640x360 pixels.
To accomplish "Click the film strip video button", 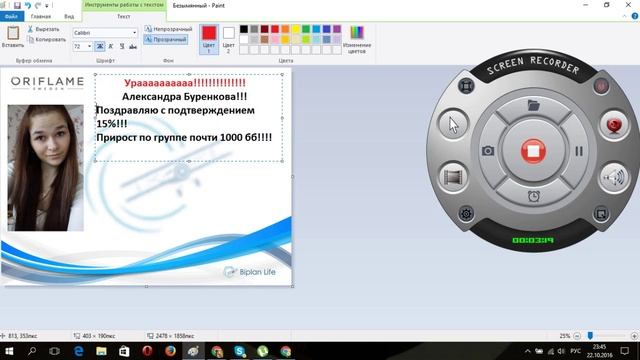I will [x=453, y=177].
